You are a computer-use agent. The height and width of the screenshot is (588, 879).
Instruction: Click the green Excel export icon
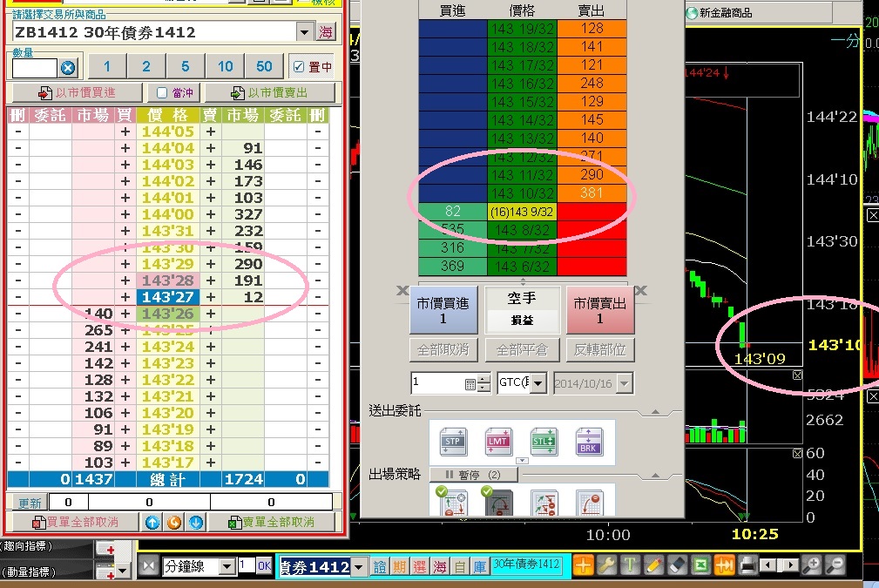[x=700, y=565]
